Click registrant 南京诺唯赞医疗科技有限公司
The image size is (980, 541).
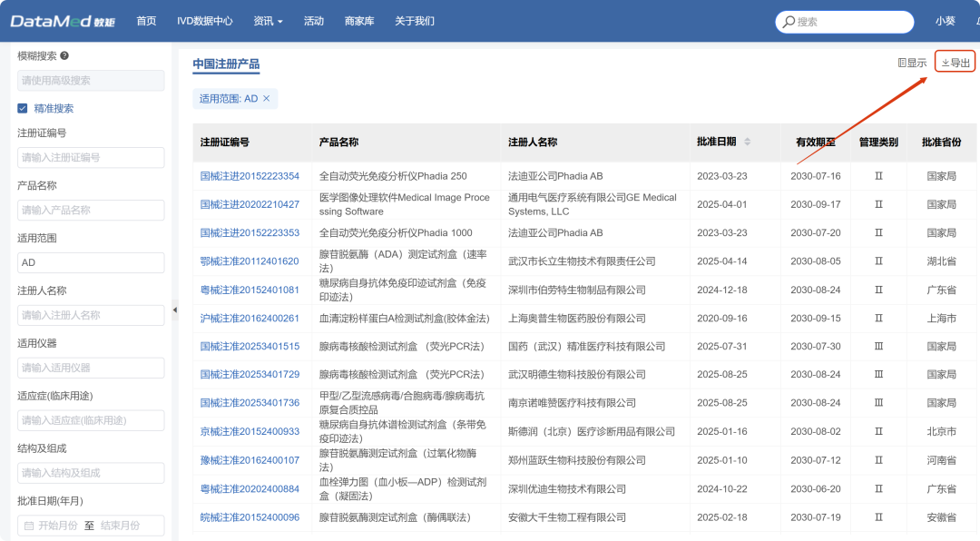(572, 403)
